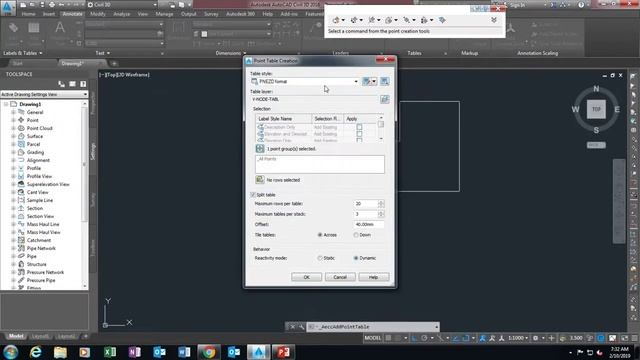Click the Label Style Name column header
This screenshot has height=360, width=640.
click(x=284, y=119)
